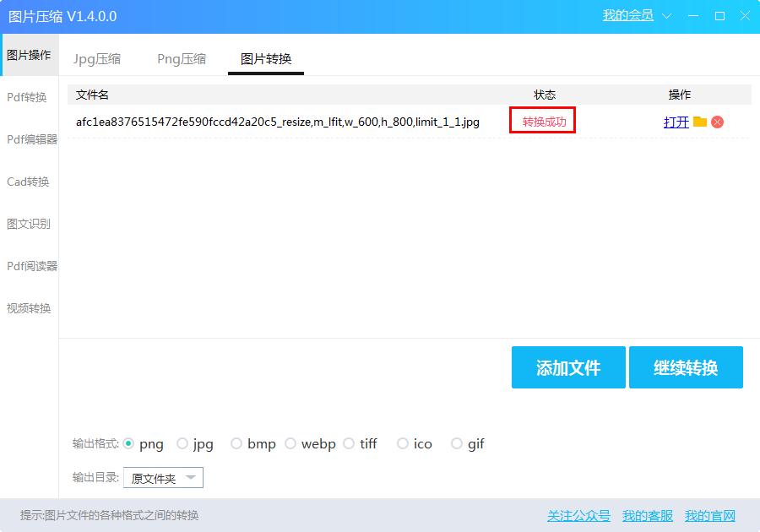Select png as the output format
The height and width of the screenshot is (532, 760).
pos(128,443)
